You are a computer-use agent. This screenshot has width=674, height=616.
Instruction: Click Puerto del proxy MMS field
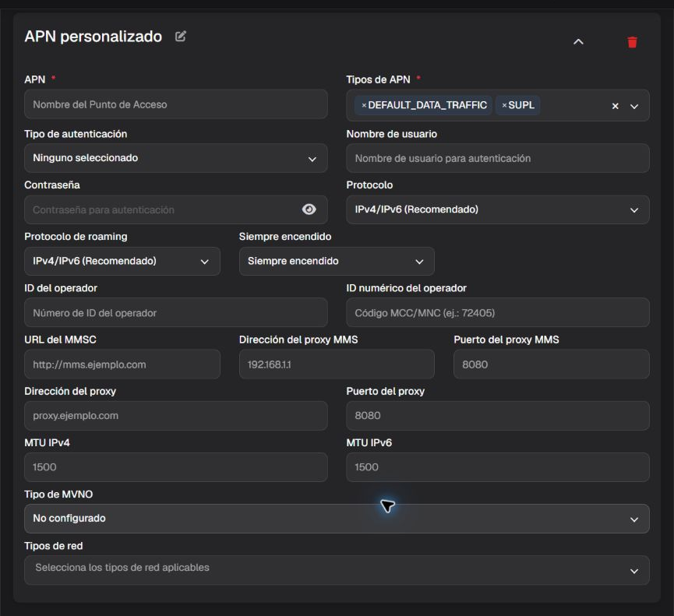click(x=552, y=364)
